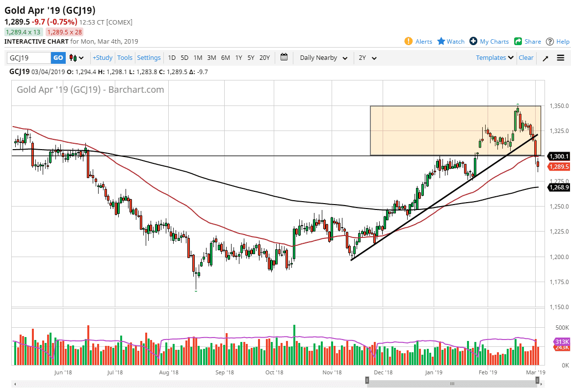This screenshot has height=392, width=571.
Task: Click the purple 313K volume label
Action: coord(562,342)
